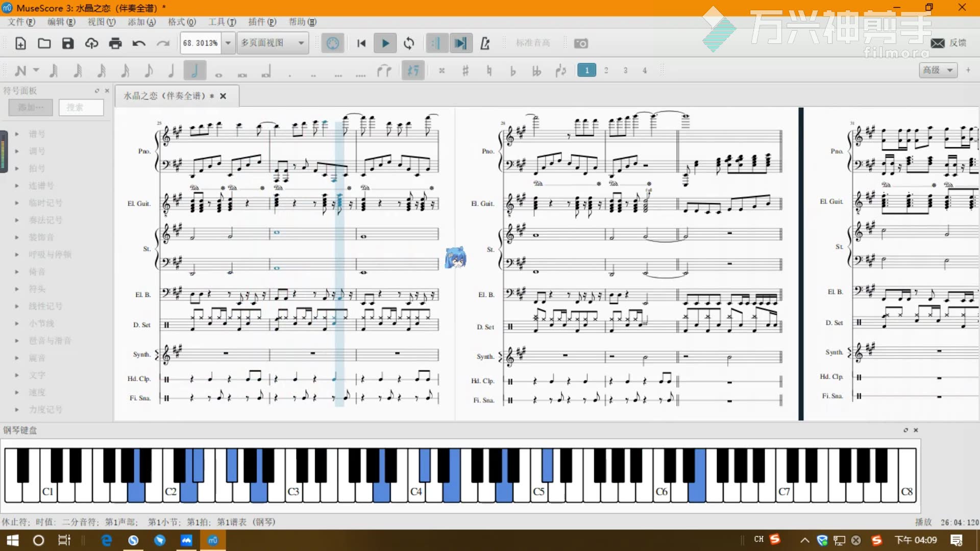The image size is (980, 551).
Task: Toggle loop playback
Action: 409,43
